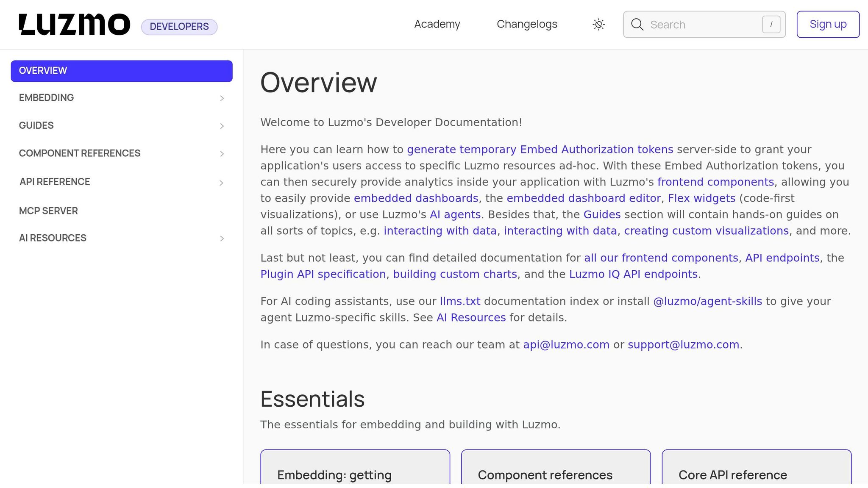Click the support@luzmo.com email link
This screenshot has height=488, width=868.
[683, 345]
